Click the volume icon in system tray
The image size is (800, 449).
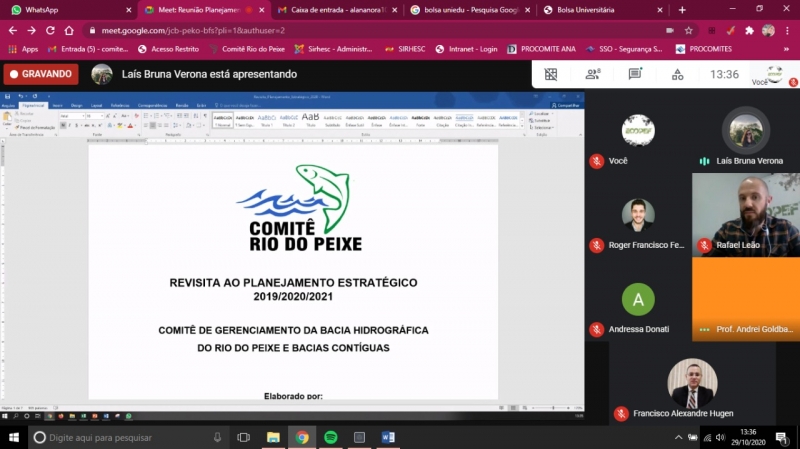(x=720, y=437)
